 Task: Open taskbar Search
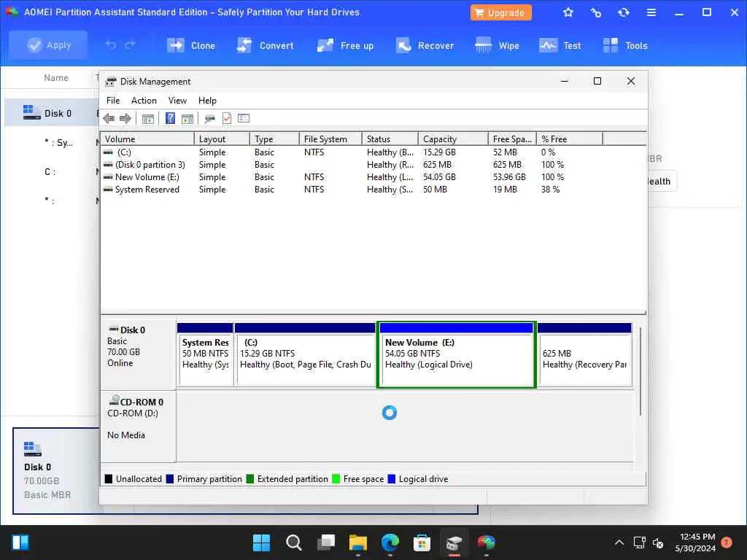coord(293,542)
